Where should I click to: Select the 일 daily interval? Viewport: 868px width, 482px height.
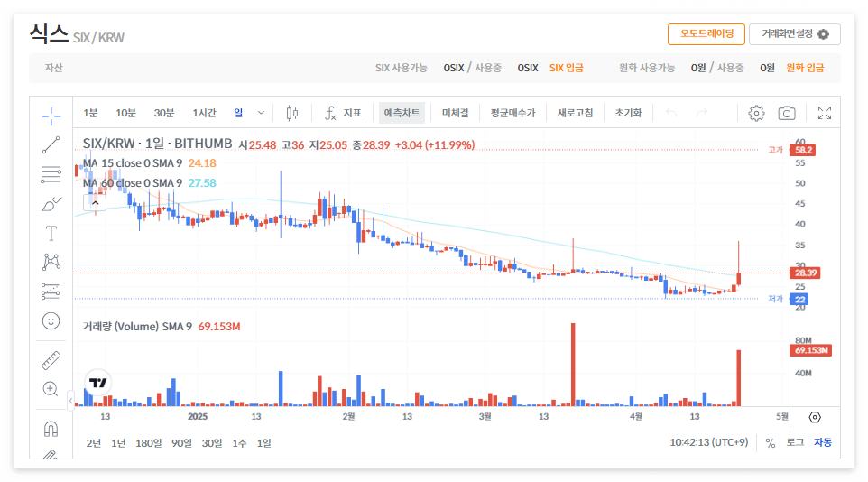point(238,113)
